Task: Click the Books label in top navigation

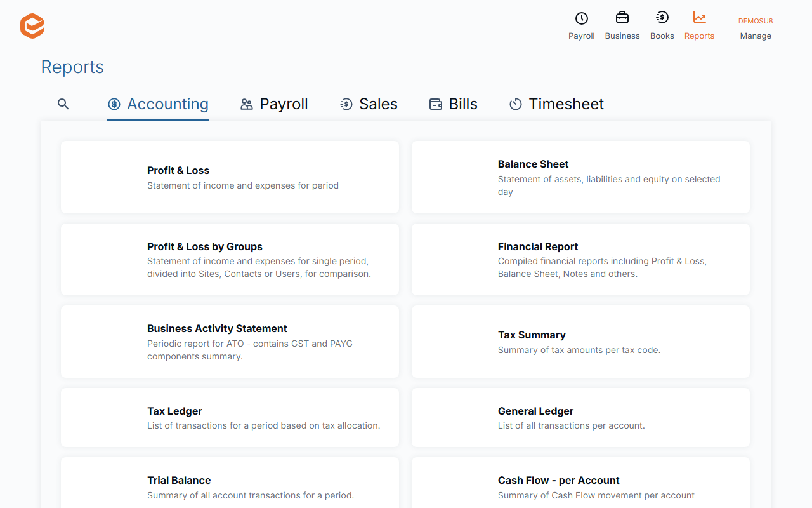Action: [662, 36]
